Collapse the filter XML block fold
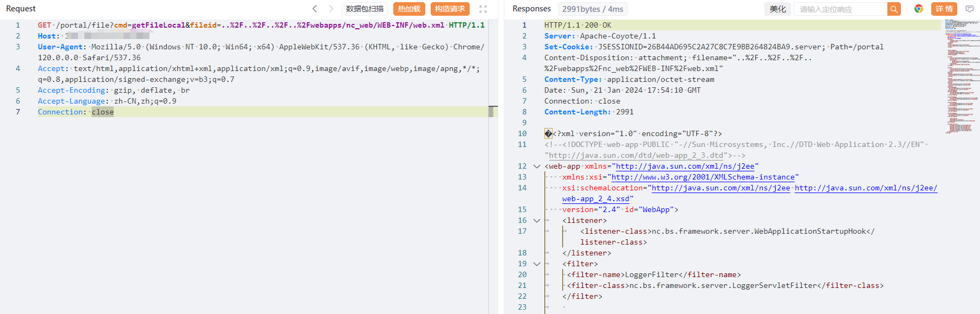The height and width of the screenshot is (314, 980). pos(537,264)
